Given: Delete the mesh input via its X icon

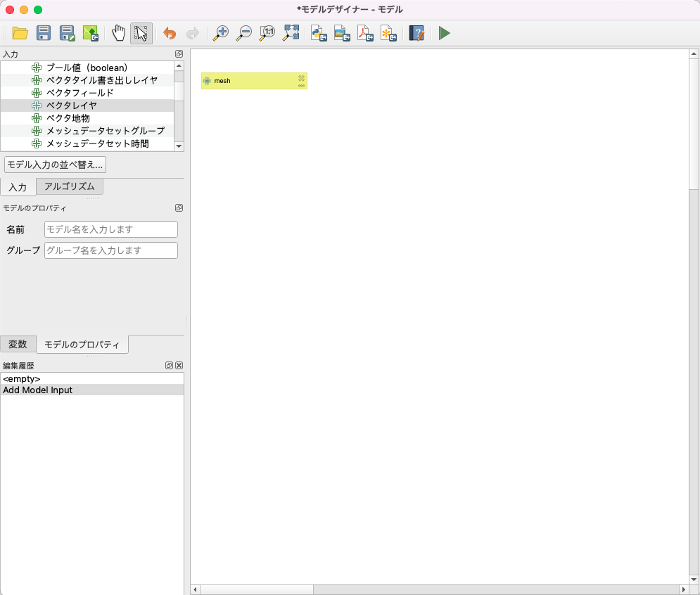Looking at the screenshot, I should (x=301, y=77).
